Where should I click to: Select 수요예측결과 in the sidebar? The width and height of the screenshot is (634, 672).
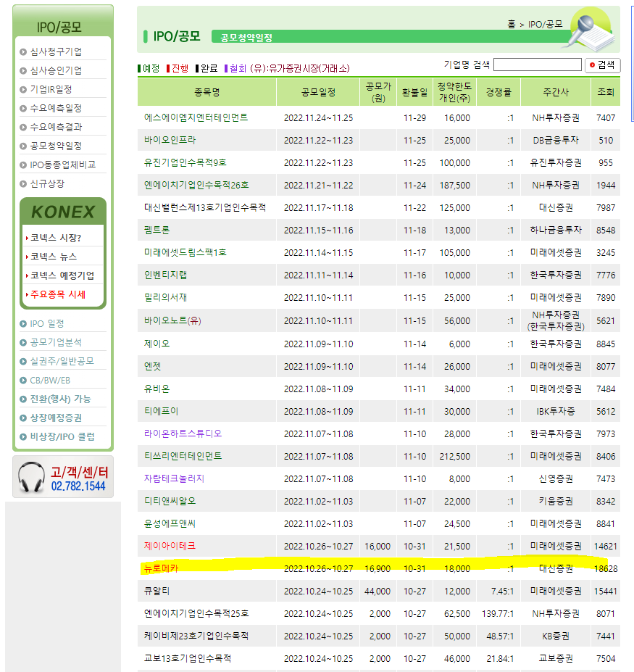click(x=56, y=128)
